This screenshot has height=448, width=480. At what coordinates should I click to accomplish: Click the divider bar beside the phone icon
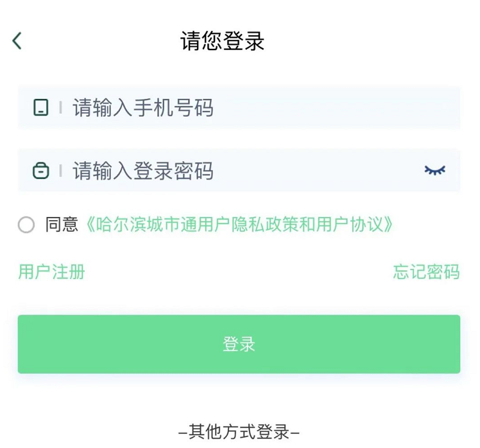coord(61,107)
